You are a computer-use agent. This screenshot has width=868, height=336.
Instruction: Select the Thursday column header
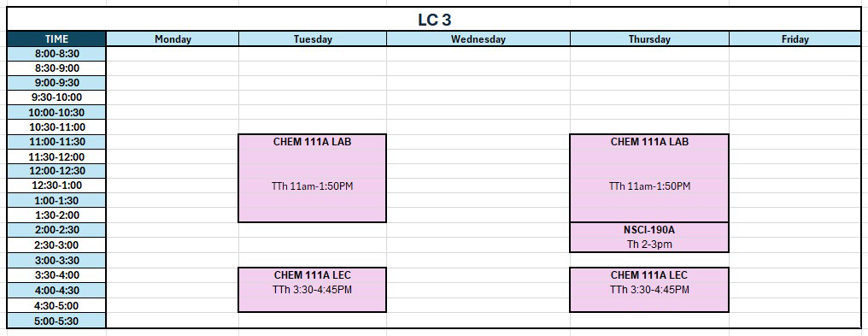[649, 38]
